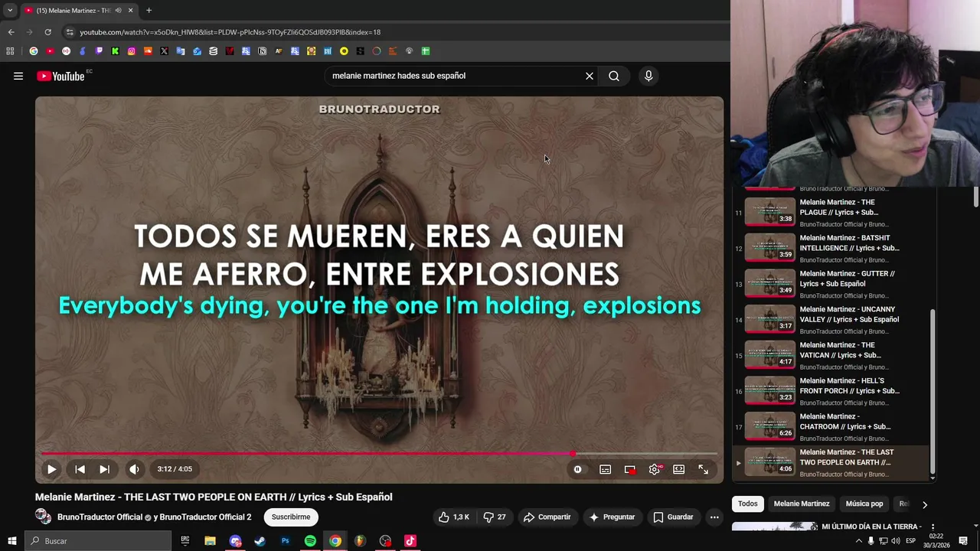Click the Windows taskbar Buscar search box
Image resolution: width=980 pixels, height=551 pixels.
[x=98, y=541]
